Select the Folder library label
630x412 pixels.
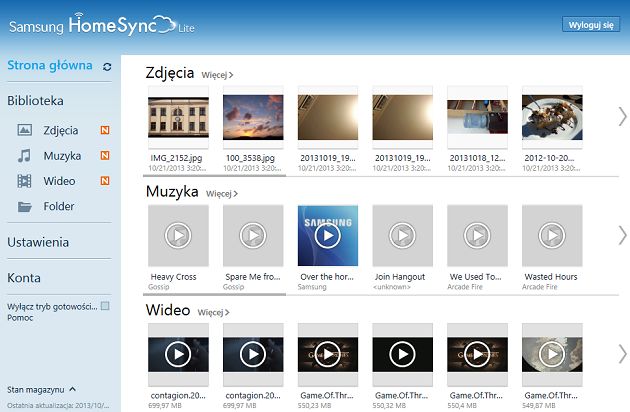click(59, 206)
